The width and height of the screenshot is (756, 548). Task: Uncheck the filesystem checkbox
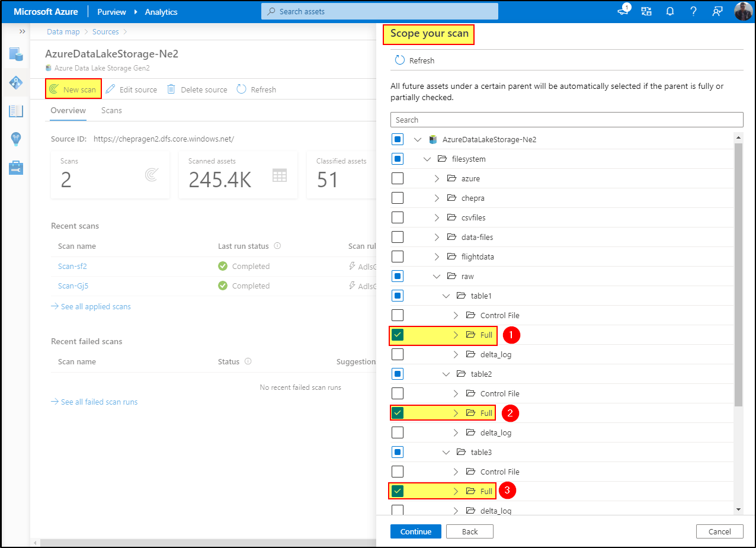point(397,158)
